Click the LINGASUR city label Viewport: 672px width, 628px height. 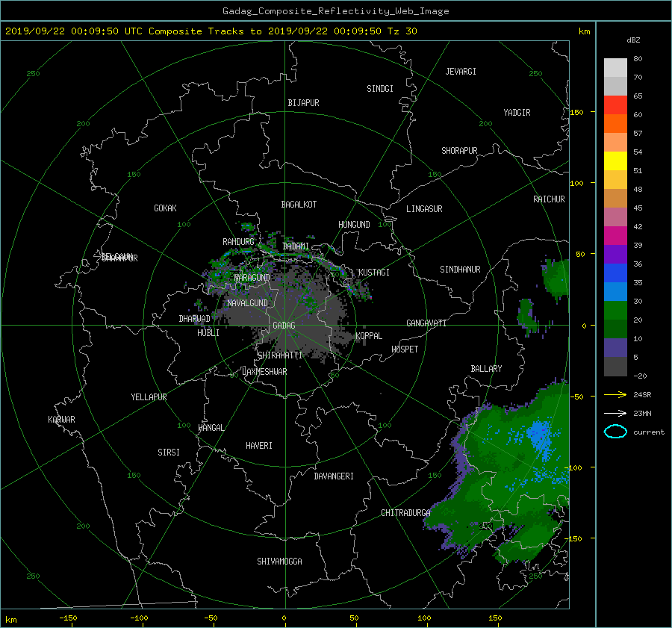pyautogui.click(x=424, y=209)
